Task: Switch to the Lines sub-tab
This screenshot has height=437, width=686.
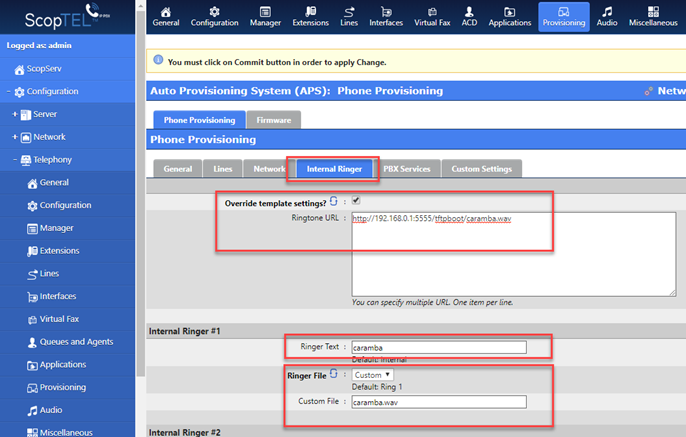Action: (x=223, y=169)
